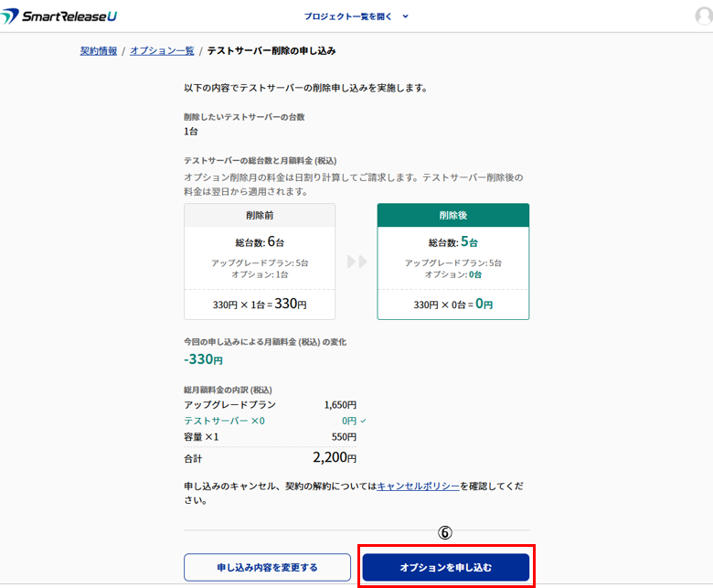Click the 総台数: 5台 text in 削除後 card
Image resolution: width=713 pixels, height=588 pixels.
pos(452,242)
